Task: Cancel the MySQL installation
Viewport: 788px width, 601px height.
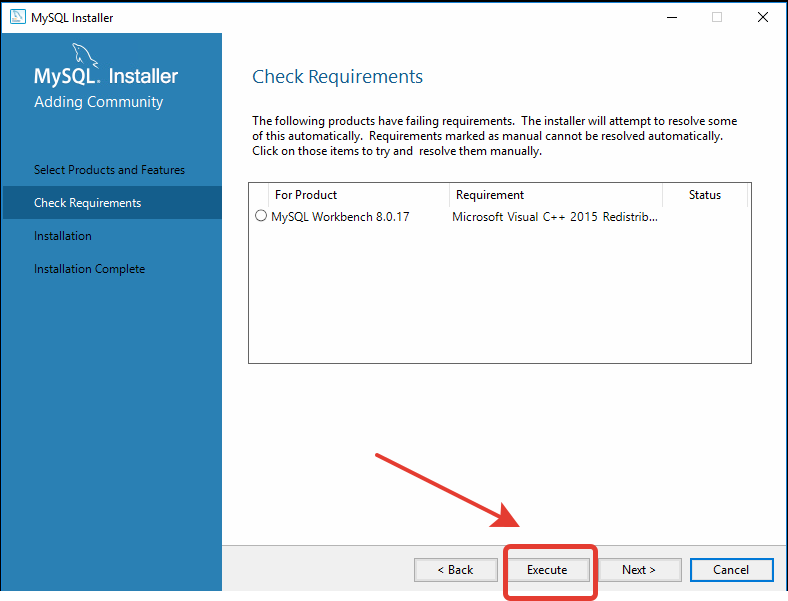Action: 731,570
